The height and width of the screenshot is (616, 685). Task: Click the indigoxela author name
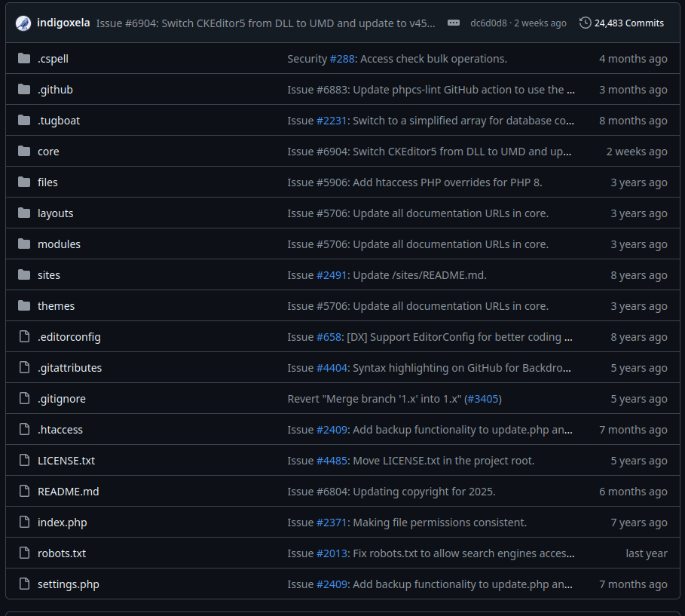(x=63, y=23)
